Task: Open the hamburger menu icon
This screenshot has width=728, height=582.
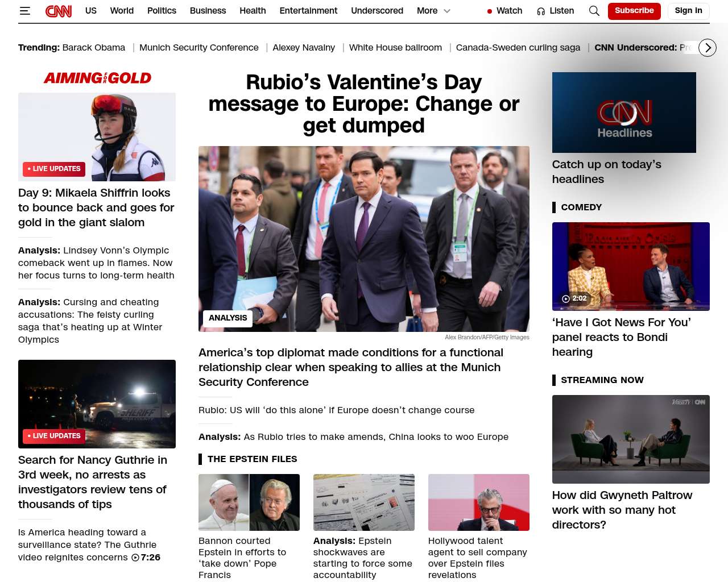Action: [24, 11]
